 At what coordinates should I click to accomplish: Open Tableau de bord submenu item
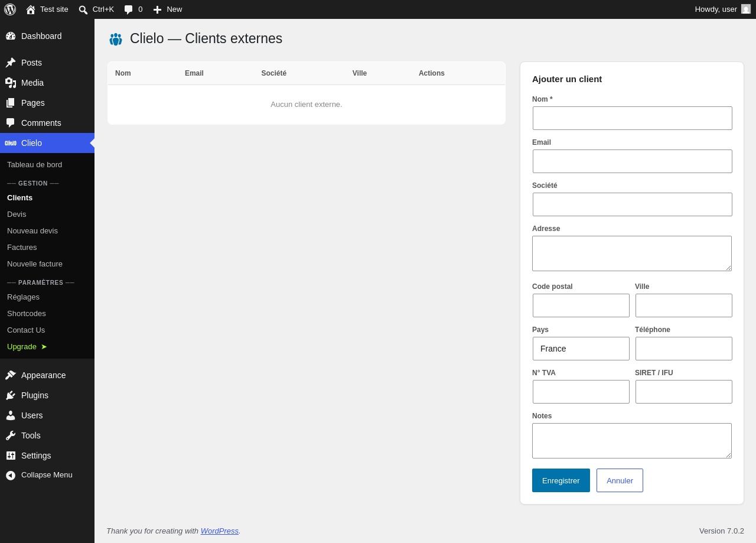[x=34, y=165]
